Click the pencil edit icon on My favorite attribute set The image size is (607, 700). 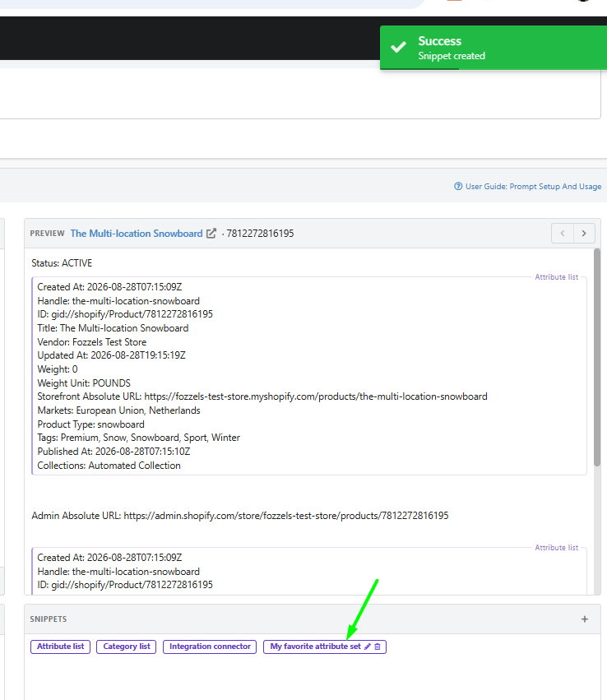(x=368, y=647)
